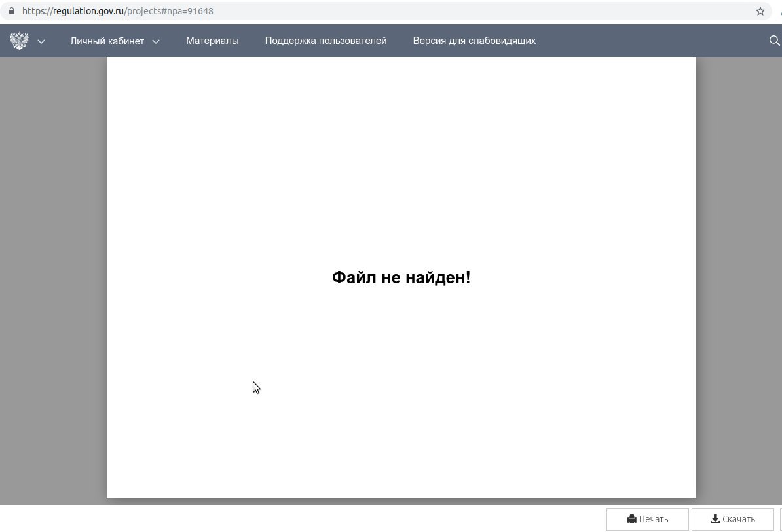Click the Russian coat of arms logo

tap(19, 41)
